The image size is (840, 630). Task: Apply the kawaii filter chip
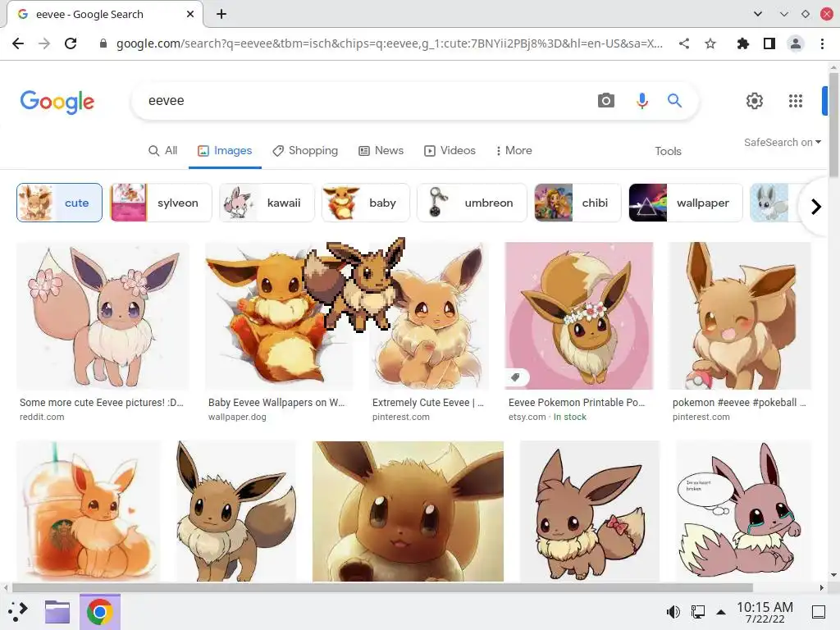[x=267, y=203]
